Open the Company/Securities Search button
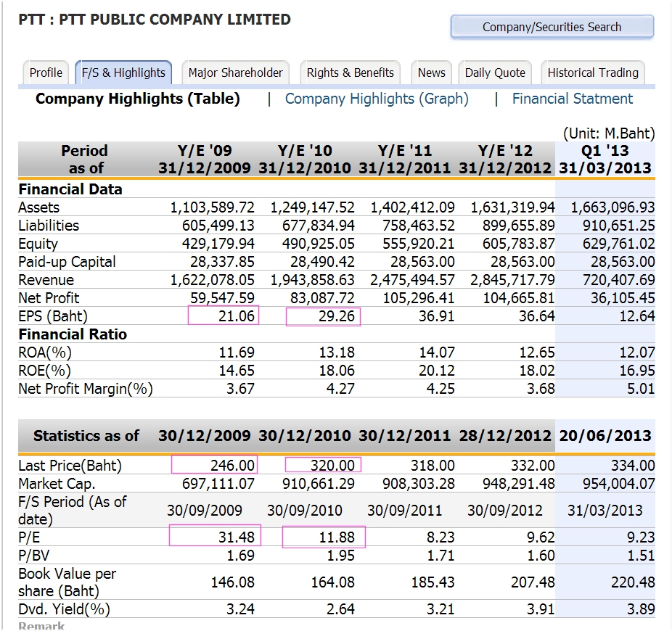This screenshot has width=672, height=631. tap(552, 27)
